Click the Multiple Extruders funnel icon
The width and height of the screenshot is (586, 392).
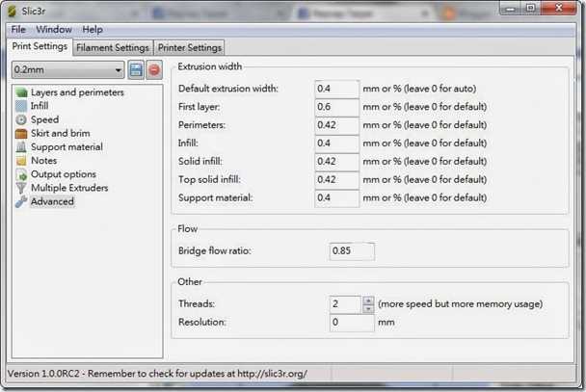[x=21, y=188]
